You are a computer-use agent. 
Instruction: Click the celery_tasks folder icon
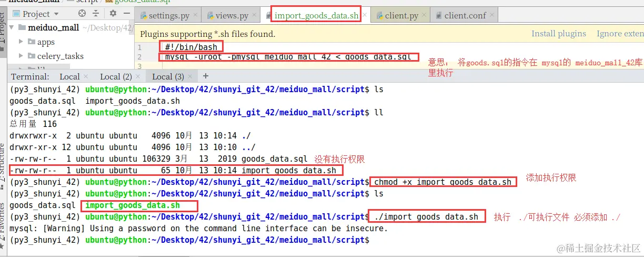pos(31,56)
